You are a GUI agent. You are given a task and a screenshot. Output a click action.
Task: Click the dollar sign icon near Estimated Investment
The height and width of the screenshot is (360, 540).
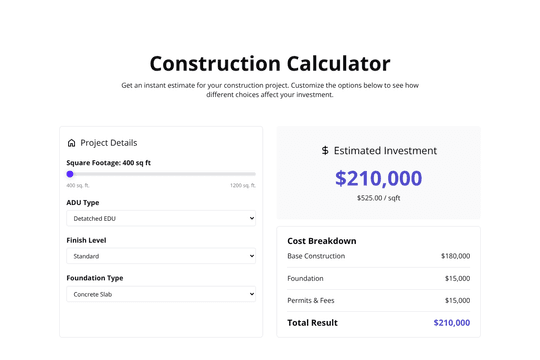[325, 151]
